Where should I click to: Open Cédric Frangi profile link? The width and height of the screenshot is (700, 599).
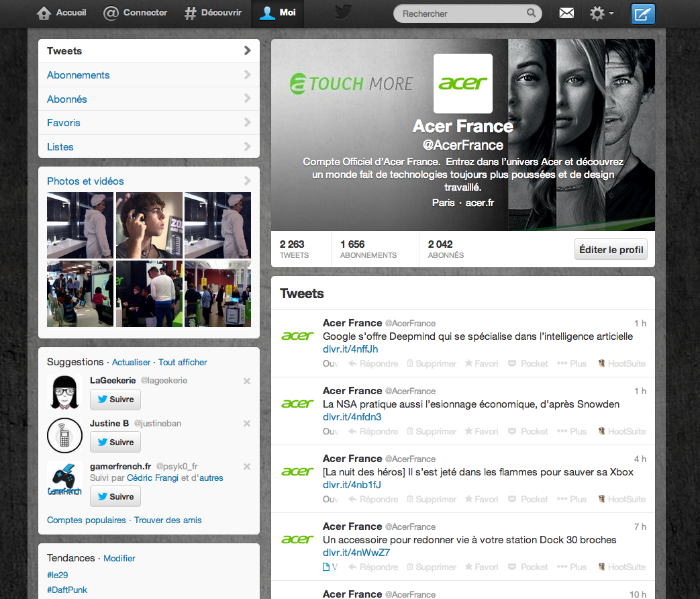(152, 478)
